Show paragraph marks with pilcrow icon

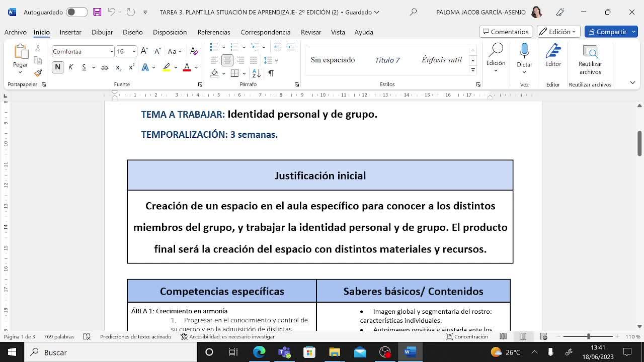coord(271,73)
